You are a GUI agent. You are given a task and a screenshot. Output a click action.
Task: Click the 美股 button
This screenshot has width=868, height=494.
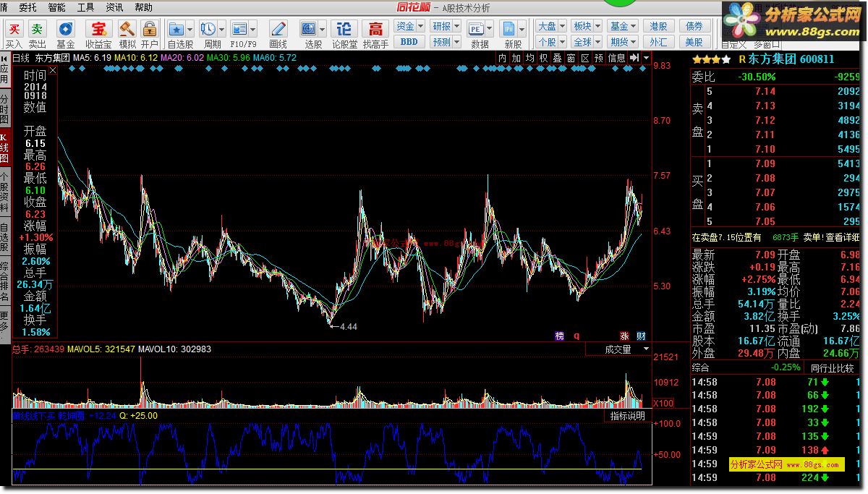tap(694, 42)
